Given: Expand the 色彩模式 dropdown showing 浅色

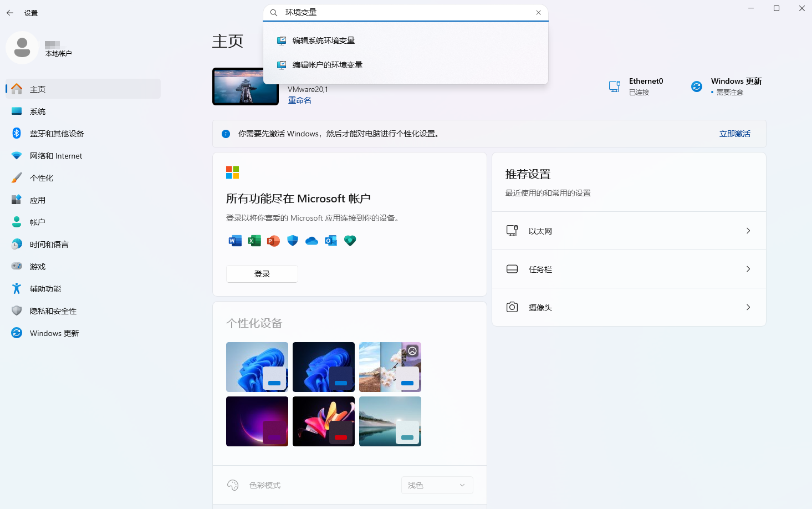Looking at the screenshot, I should click(437, 485).
